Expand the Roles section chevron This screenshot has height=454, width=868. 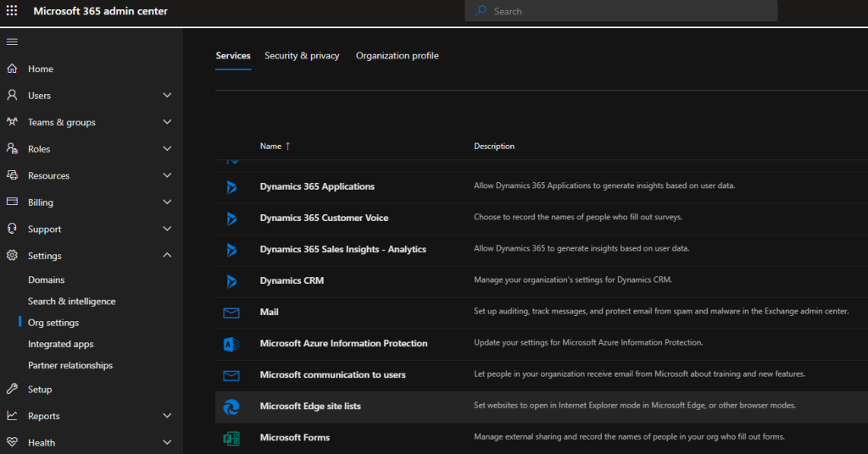point(167,148)
